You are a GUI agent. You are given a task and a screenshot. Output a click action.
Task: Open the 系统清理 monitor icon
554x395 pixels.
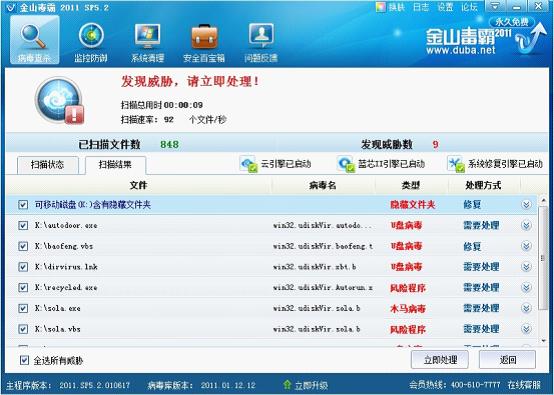tap(147, 36)
